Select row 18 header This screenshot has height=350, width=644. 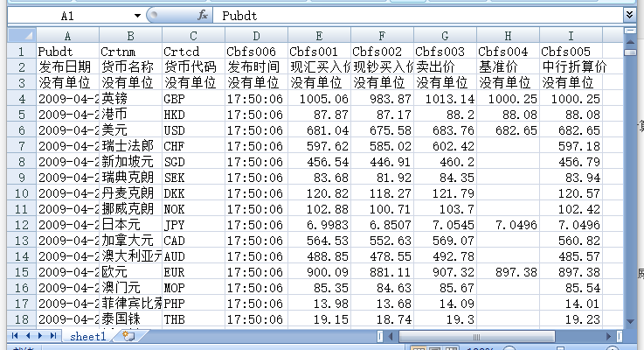22,319
